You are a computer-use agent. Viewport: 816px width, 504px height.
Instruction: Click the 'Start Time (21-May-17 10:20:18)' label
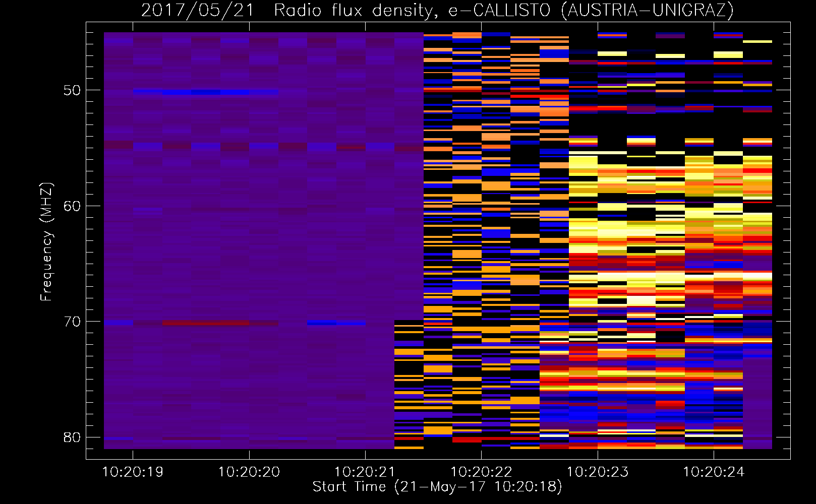point(437,487)
